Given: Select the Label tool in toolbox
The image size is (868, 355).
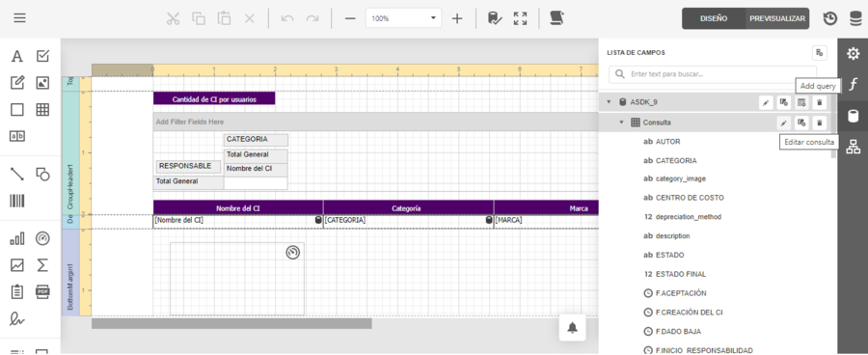Looking at the screenshot, I should (x=17, y=57).
